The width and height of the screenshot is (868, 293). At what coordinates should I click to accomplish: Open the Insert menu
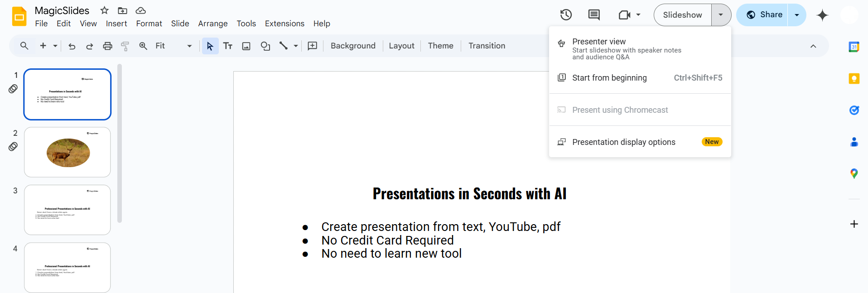[x=116, y=24]
